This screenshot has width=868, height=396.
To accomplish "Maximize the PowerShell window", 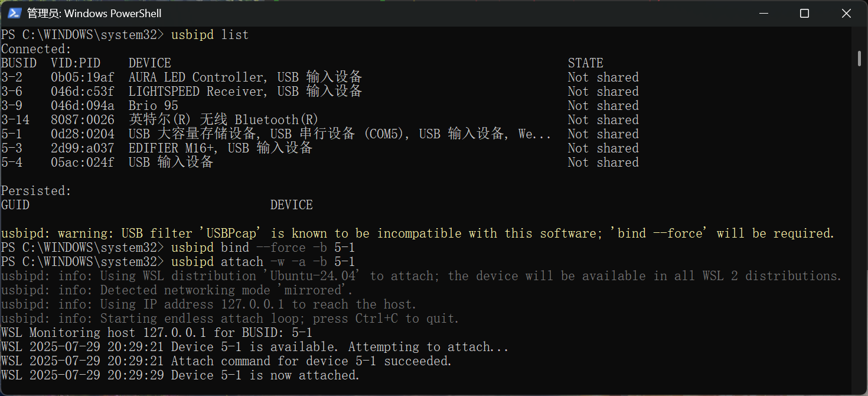I will tap(804, 13).
